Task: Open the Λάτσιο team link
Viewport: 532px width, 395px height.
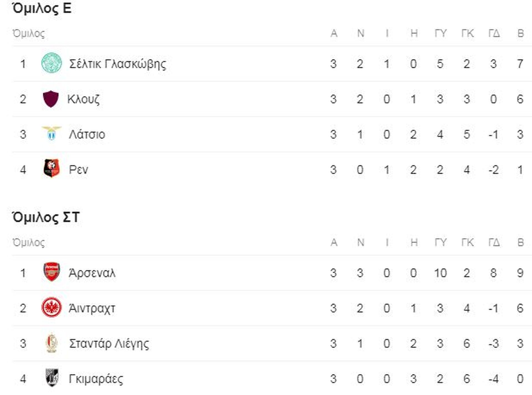Action: [87, 134]
